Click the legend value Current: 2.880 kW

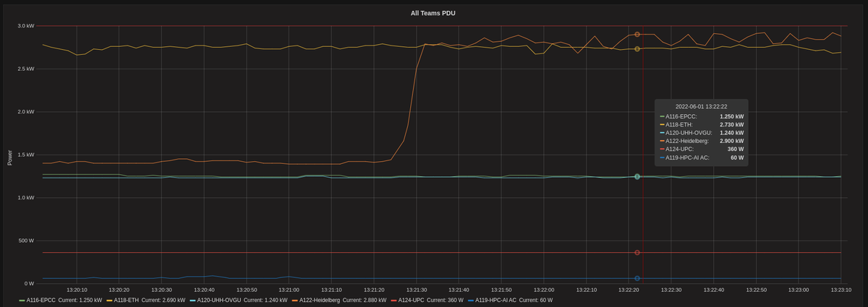365,300
